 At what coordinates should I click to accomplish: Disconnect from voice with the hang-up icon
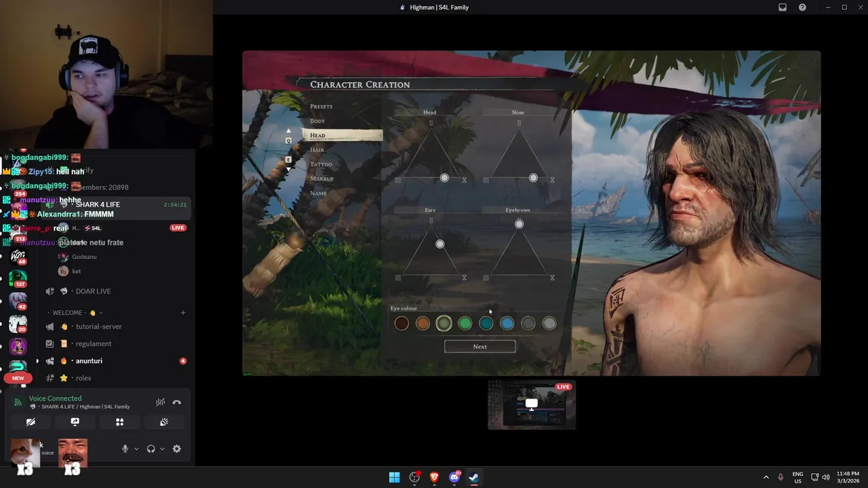click(x=176, y=403)
